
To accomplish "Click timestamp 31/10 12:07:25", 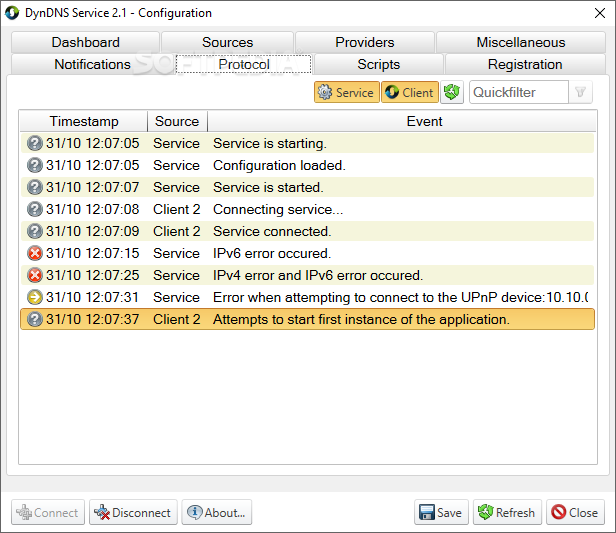I will (x=93, y=275).
